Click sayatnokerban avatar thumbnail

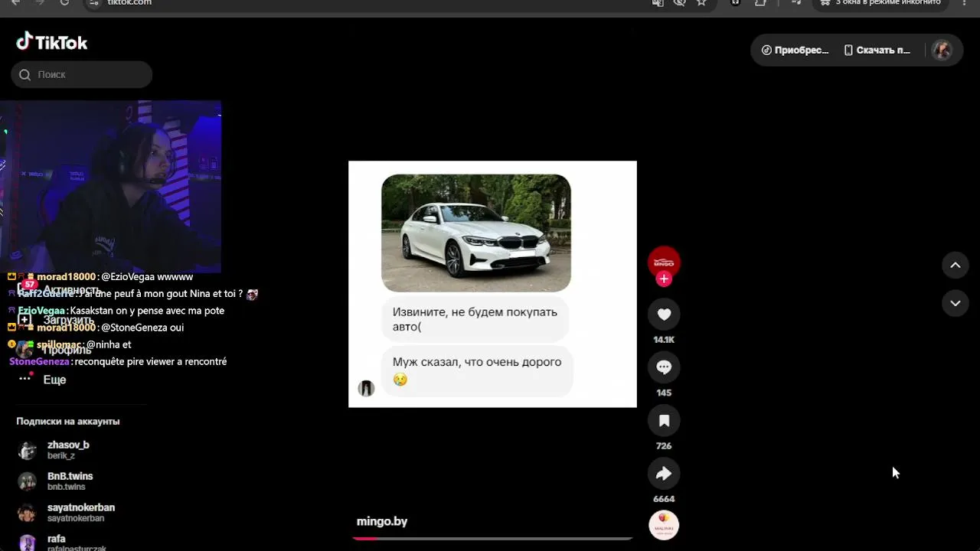28,513
